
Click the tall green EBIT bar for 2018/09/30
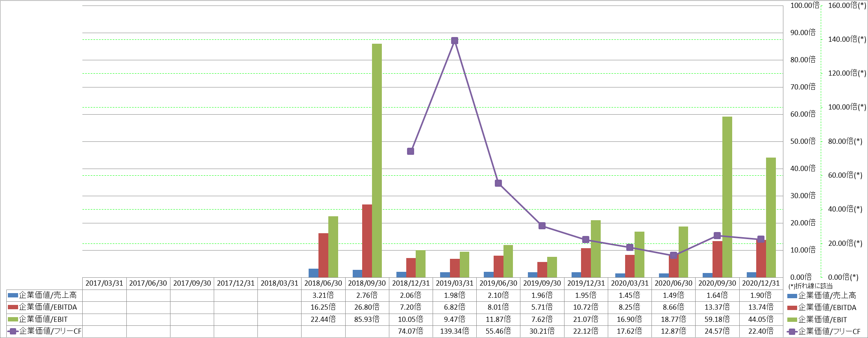tap(377, 160)
